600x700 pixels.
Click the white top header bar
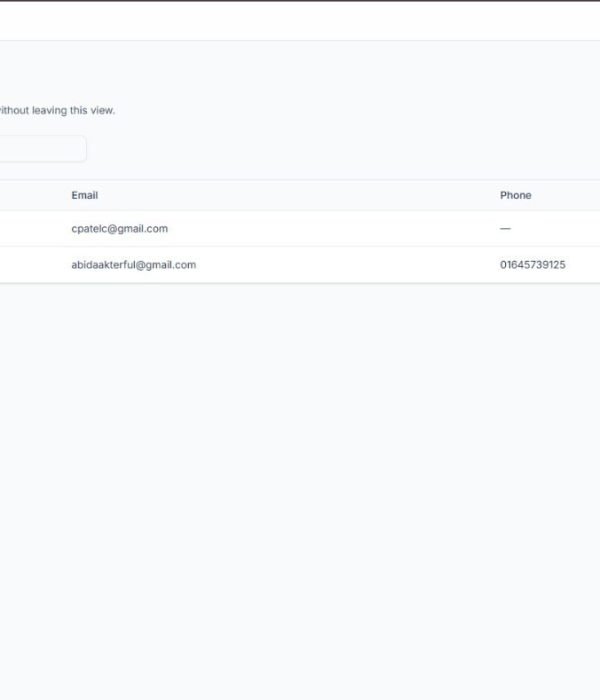300,21
